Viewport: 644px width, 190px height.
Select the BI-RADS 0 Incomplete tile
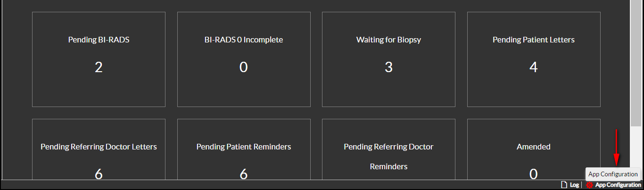[244, 59]
